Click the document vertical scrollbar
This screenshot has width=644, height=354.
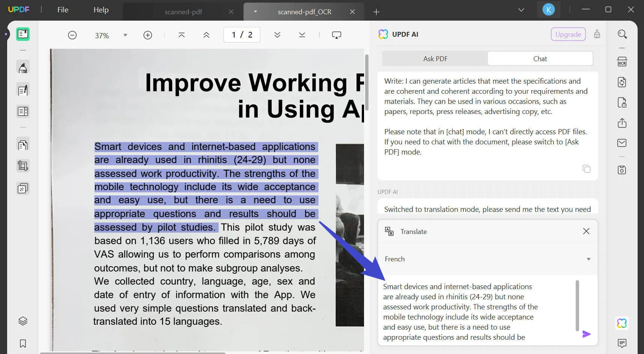[367, 82]
